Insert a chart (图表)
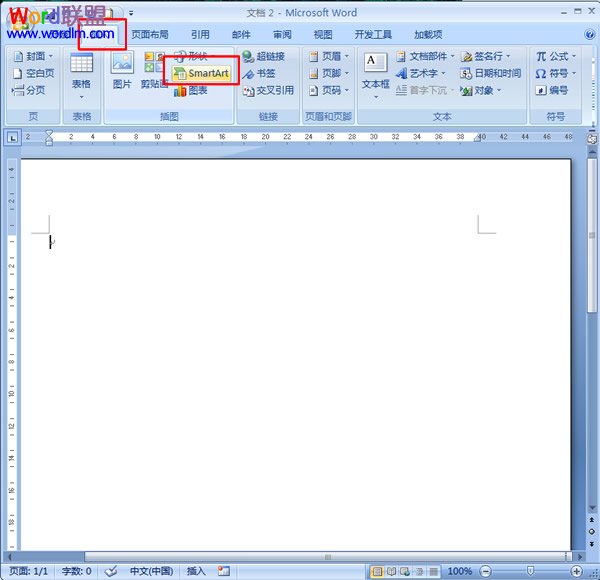Image resolution: width=600 pixels, height=580 pixels. 191,90
